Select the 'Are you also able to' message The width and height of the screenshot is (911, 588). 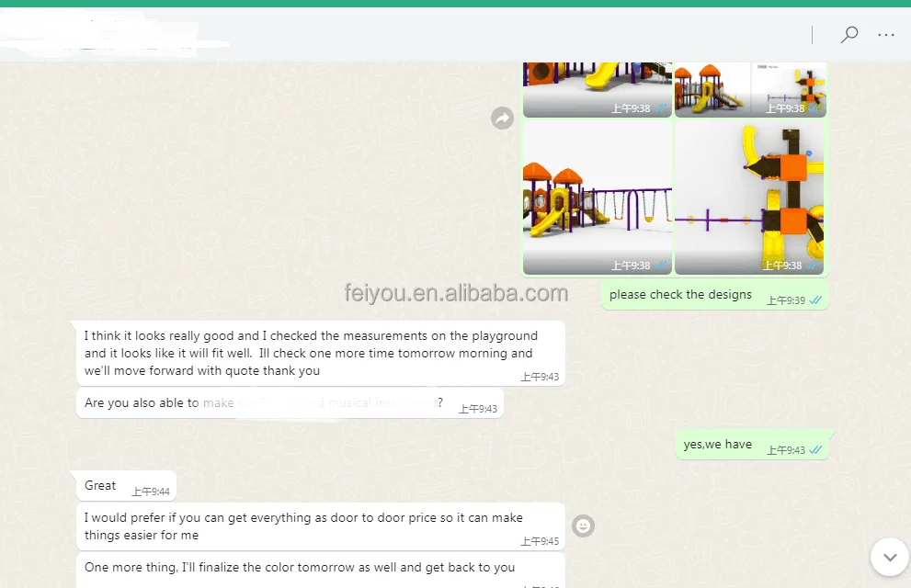coord(290,403)
